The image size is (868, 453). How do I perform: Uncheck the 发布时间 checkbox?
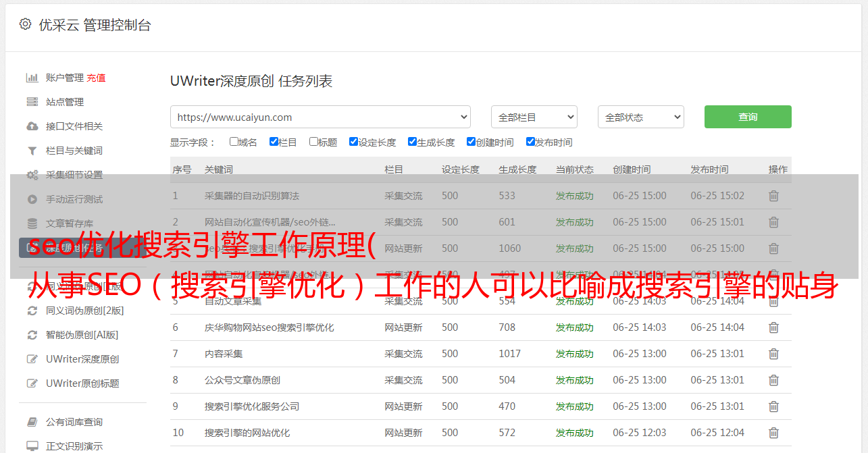[530, 142]
